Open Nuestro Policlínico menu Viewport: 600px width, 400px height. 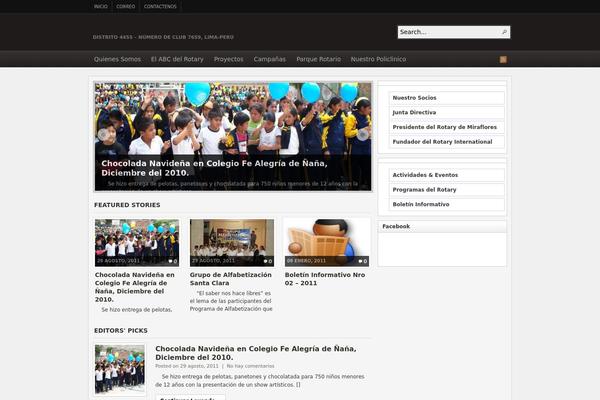tap(378, 59)
